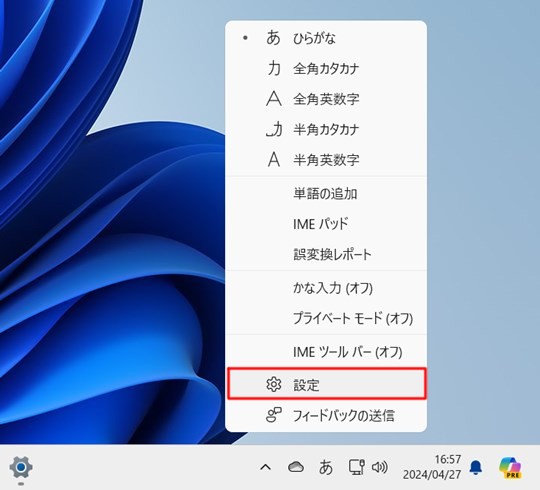Viewport: 540px width, 490px height.
Task: Open the clock showing 16:57
Action: coord(432,467)
